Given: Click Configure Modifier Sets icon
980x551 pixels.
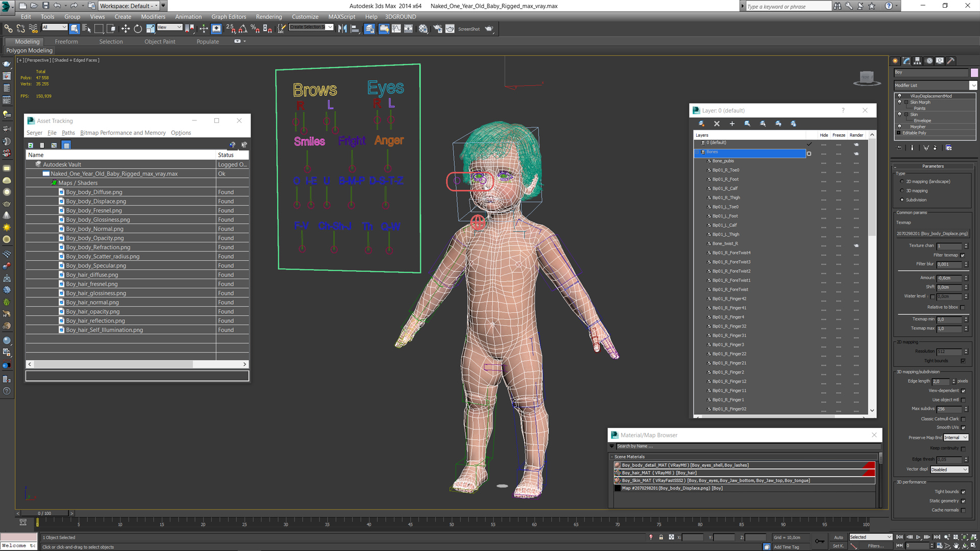Looking at the screenshot, I should coord(948,148).
